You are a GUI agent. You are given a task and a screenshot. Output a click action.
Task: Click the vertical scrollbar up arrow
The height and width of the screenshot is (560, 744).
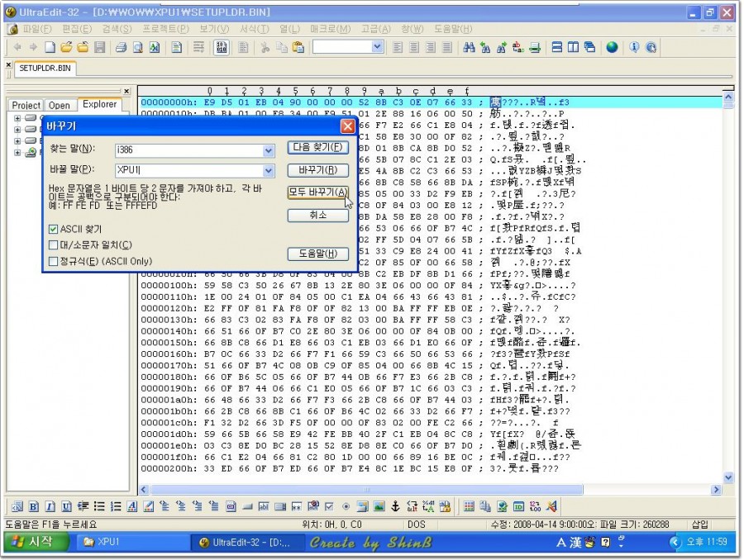click(x=728, y=97)
